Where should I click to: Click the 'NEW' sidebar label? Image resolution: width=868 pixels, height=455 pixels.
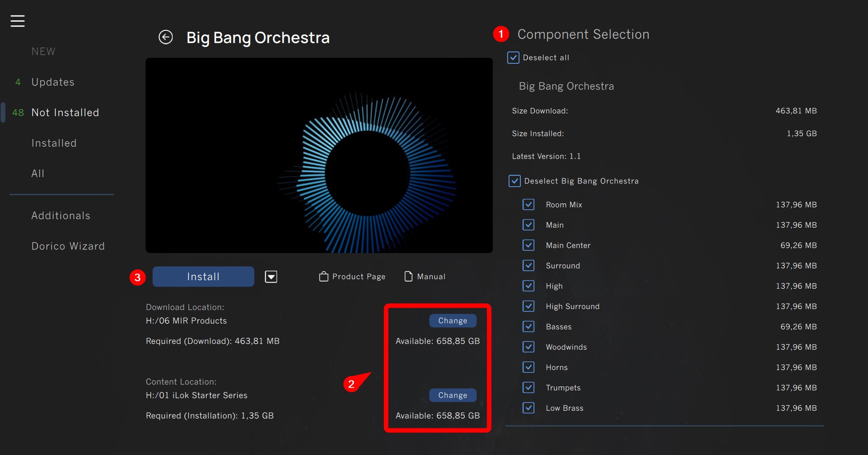[x=43, y=52]
